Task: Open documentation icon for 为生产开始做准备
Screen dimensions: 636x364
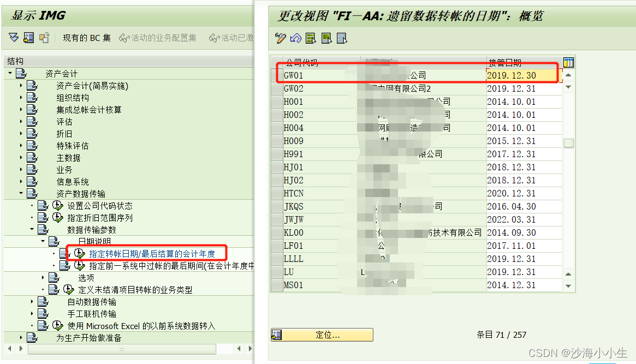Action: 32,337
